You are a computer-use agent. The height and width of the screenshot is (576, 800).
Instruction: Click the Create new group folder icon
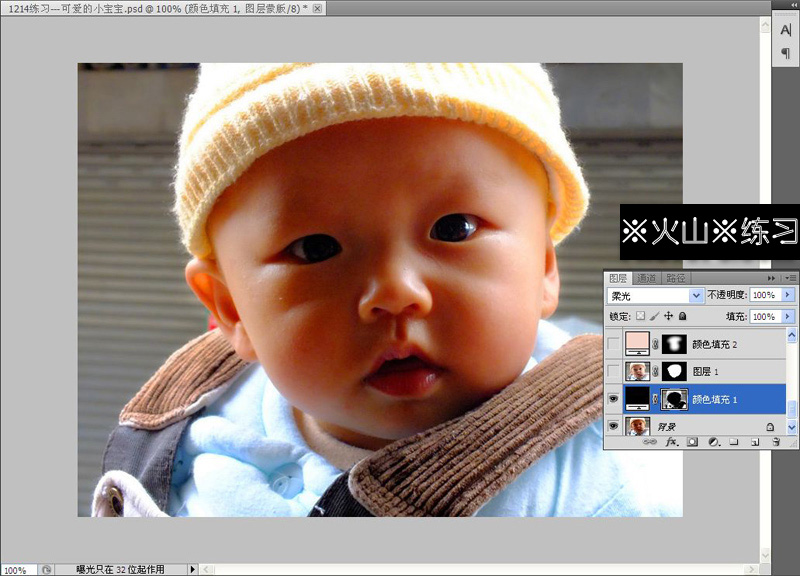point(736,443)
